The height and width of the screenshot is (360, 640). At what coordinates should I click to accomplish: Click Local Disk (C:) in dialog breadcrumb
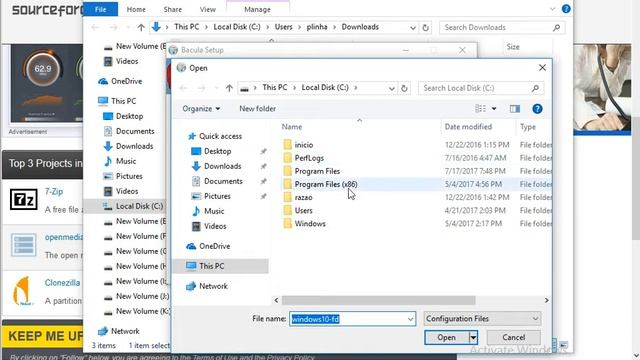pyautogui.click(x=325, y=88)
